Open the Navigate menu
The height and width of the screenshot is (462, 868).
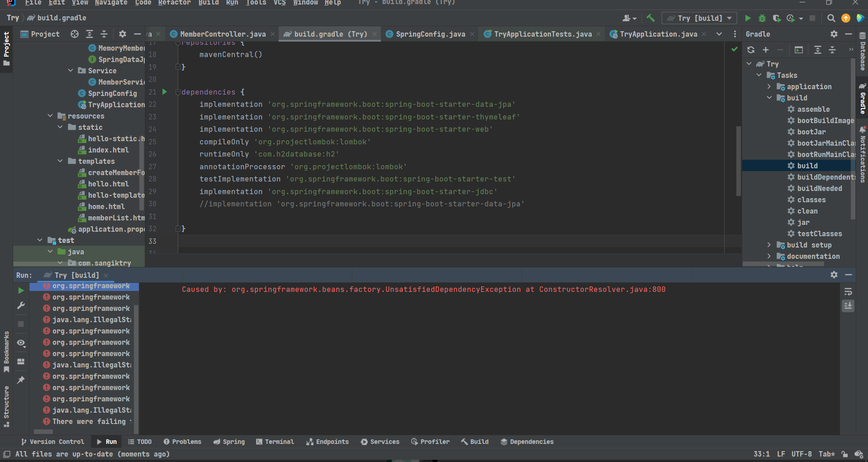tap(111, 3)
